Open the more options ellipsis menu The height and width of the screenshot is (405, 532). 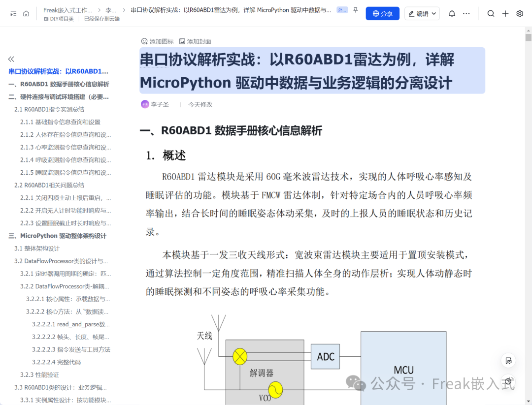(466, 14)
